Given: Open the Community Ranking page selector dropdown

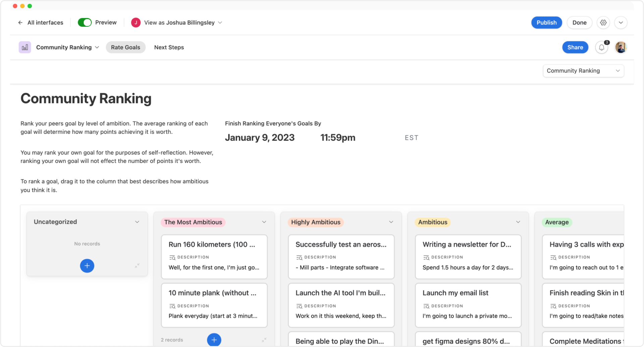Looking at the screenshot, I should coord(583,71).
